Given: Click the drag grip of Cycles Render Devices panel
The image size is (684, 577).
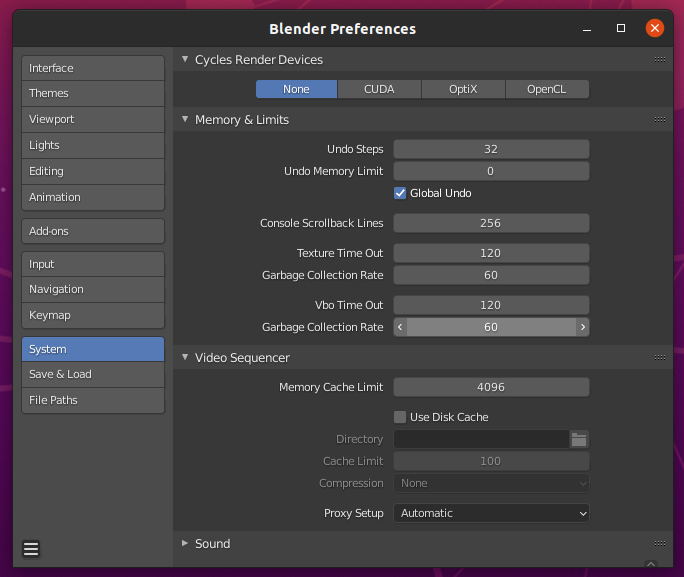Looking at the screenshot, I should point(660,60).
